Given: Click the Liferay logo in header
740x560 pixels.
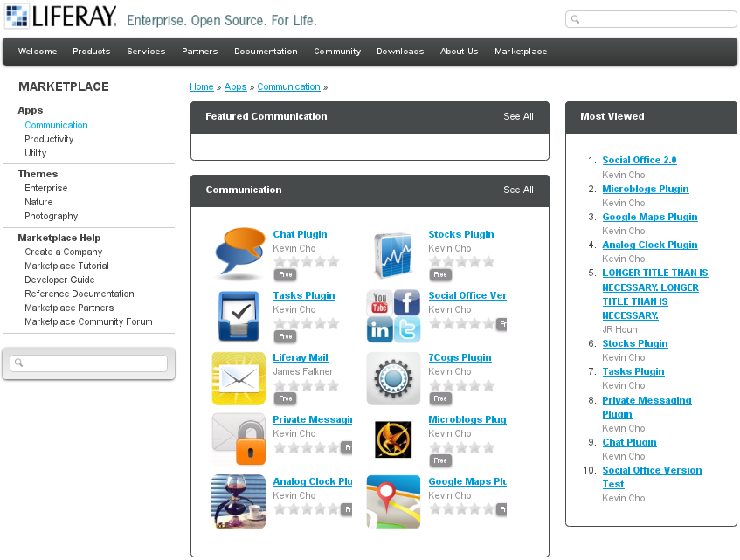Looking at the screenshot, I should [x=60, y=16].
